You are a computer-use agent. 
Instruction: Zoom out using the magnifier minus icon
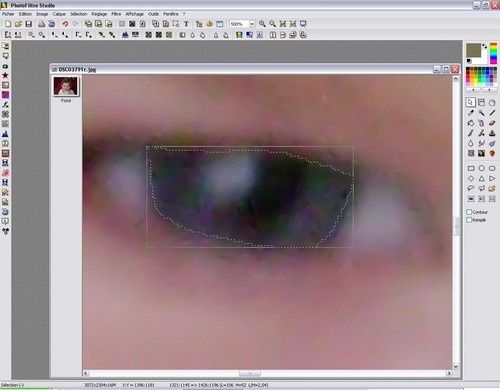(x=273, y=24)
